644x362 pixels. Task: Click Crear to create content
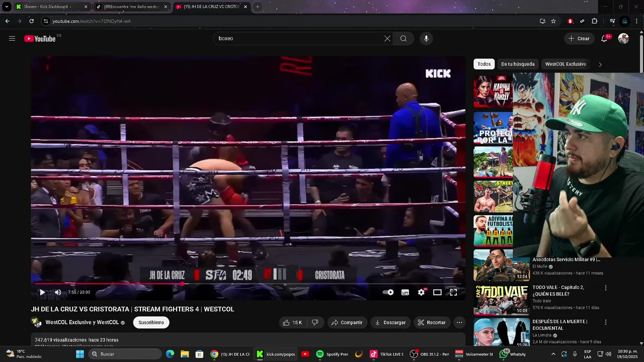pos(579,38)
